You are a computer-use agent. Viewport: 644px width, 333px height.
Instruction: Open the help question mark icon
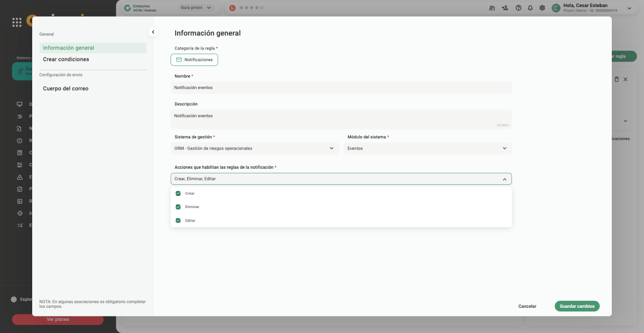point(518,8)
